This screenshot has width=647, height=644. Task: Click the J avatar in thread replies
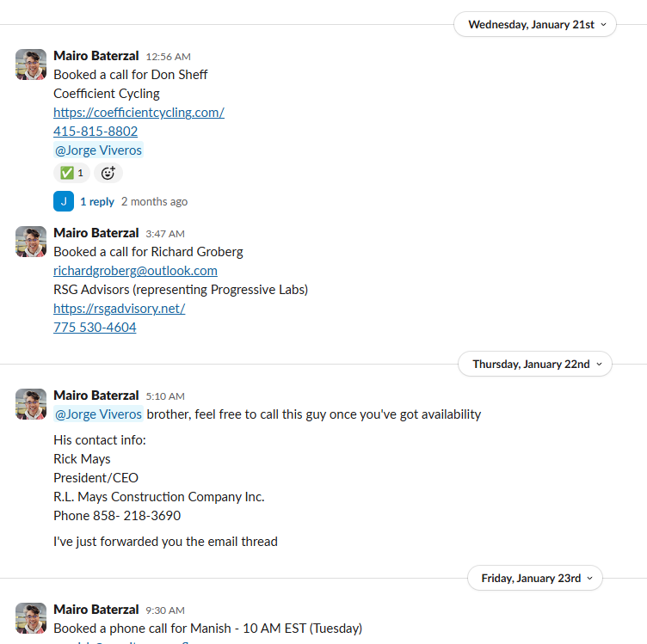(x=64, y=201)
